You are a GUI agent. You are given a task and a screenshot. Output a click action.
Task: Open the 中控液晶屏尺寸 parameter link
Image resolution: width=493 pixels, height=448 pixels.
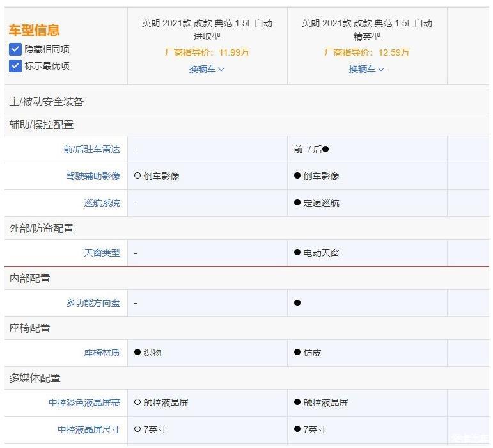coord(89,429)
